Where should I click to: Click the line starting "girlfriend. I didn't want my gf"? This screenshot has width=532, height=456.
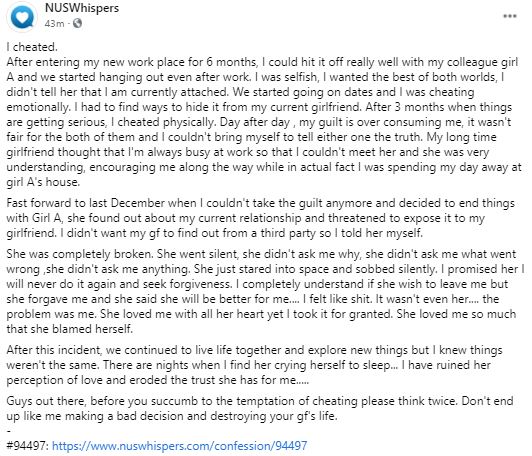[x=214, y=233]
